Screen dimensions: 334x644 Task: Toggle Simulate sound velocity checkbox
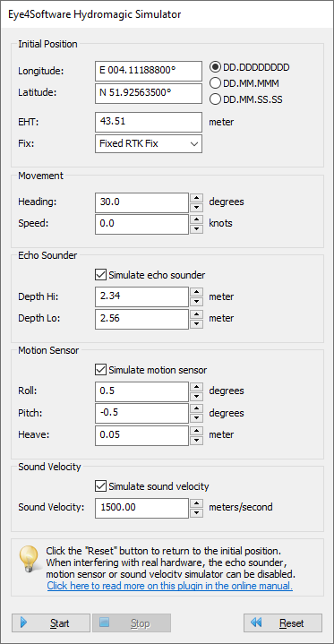pyautogui.click(x=99, y=486)
